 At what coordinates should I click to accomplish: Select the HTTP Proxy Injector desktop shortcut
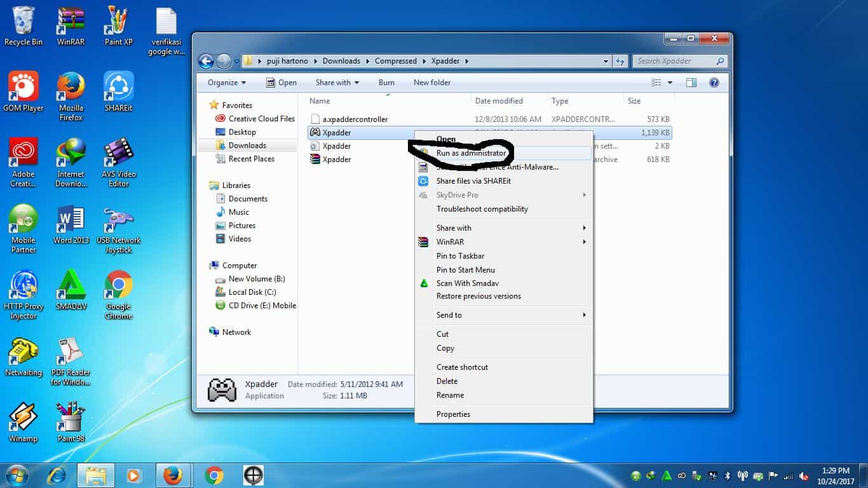[x=24, y=295]
